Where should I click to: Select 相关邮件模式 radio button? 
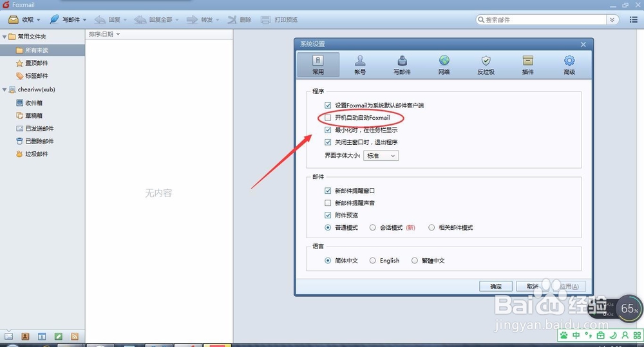pos(431,227)
